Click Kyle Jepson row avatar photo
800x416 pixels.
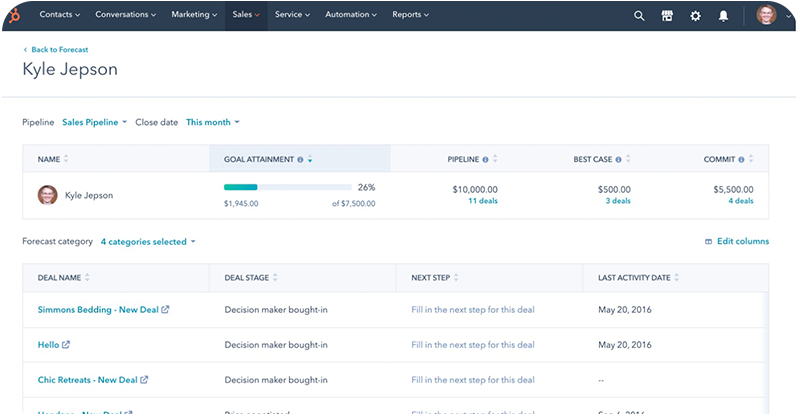(47, 195)
